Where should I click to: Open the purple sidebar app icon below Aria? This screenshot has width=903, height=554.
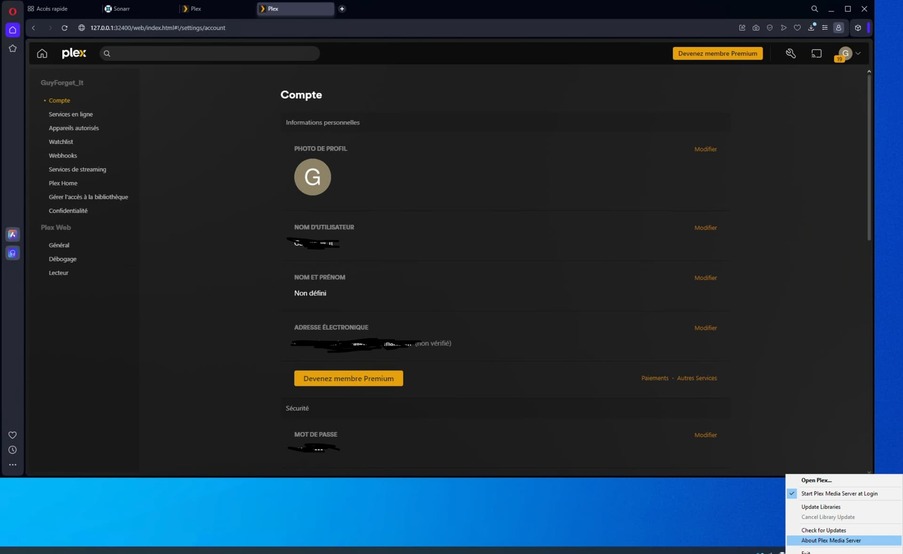(13, 253)
